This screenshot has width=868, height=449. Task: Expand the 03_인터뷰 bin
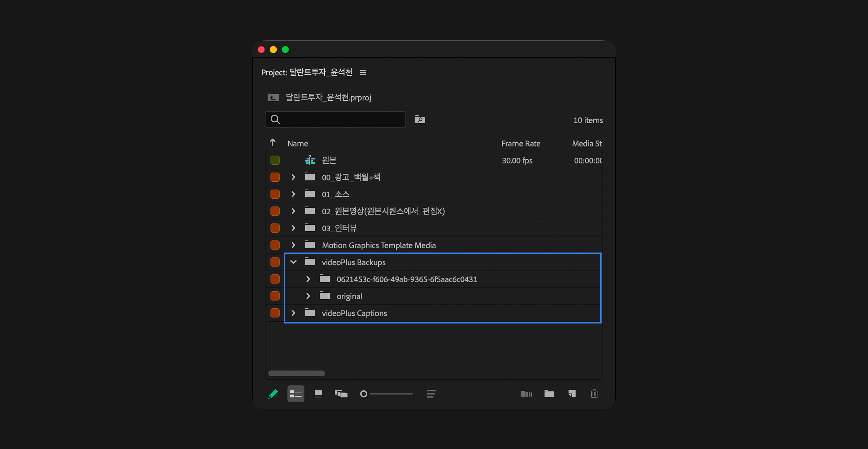pos(293,228)
